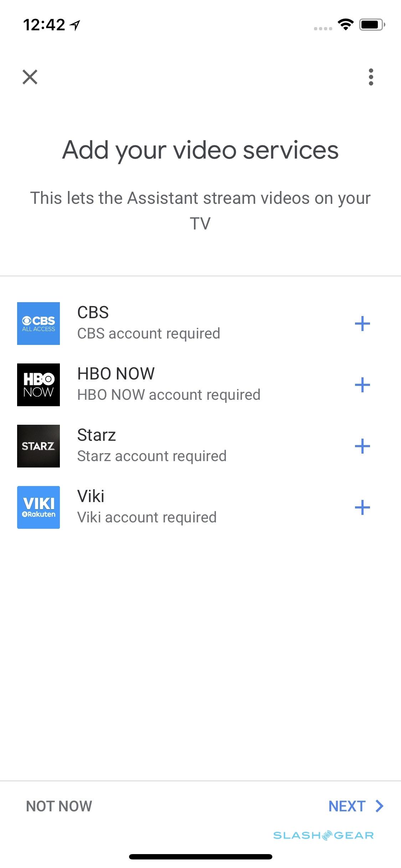Add the CBS video service
401x868 pixels.
tap(363, 324)
